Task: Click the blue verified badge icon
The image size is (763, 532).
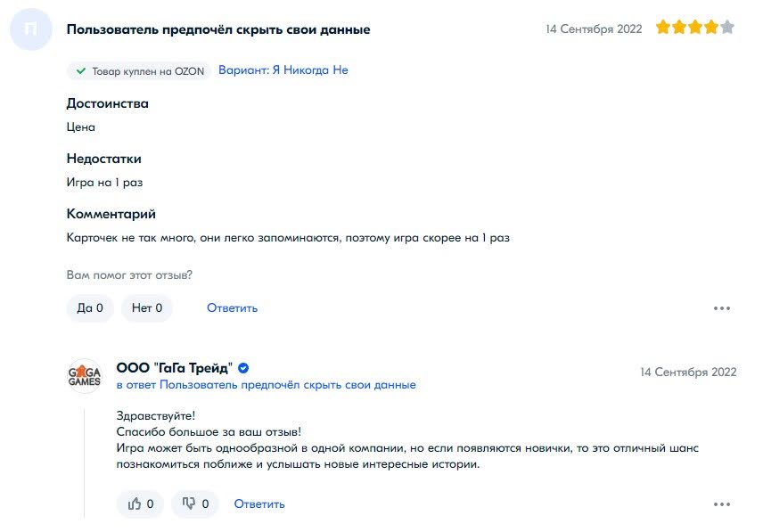Action: click(x=242, y=368)
